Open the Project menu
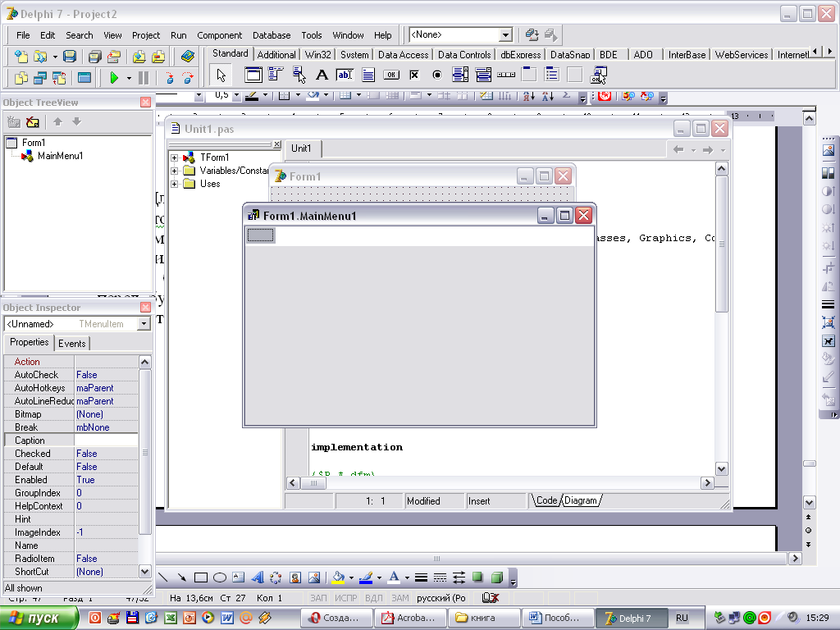The image size is (840, 630). (146, 35)
